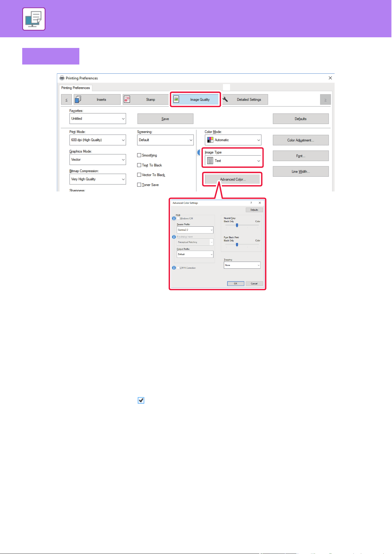The width and height of the screenshot is (392, 554).
Task: Open the Color Mode Automatic dropdown
Action: (233, 140)
